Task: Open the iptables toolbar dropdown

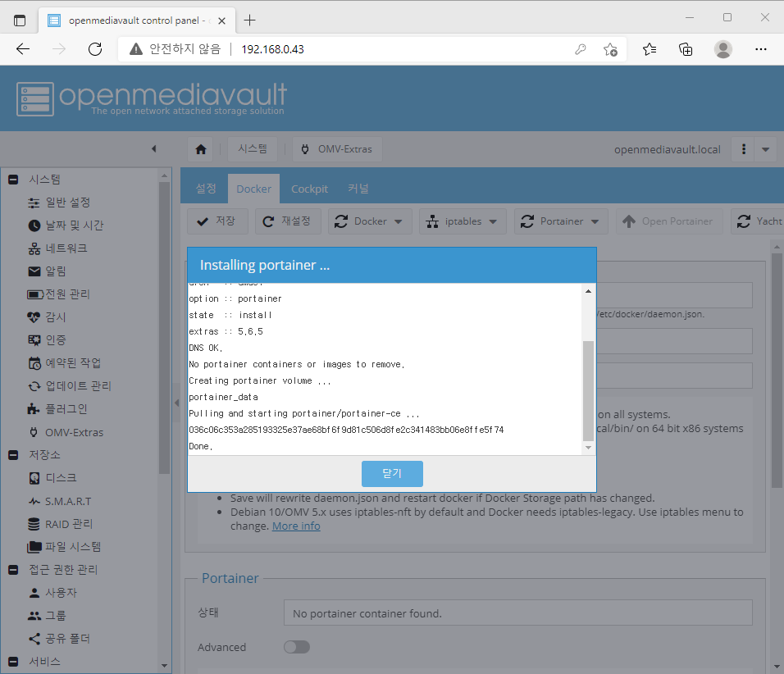Action: pos(463,221)
